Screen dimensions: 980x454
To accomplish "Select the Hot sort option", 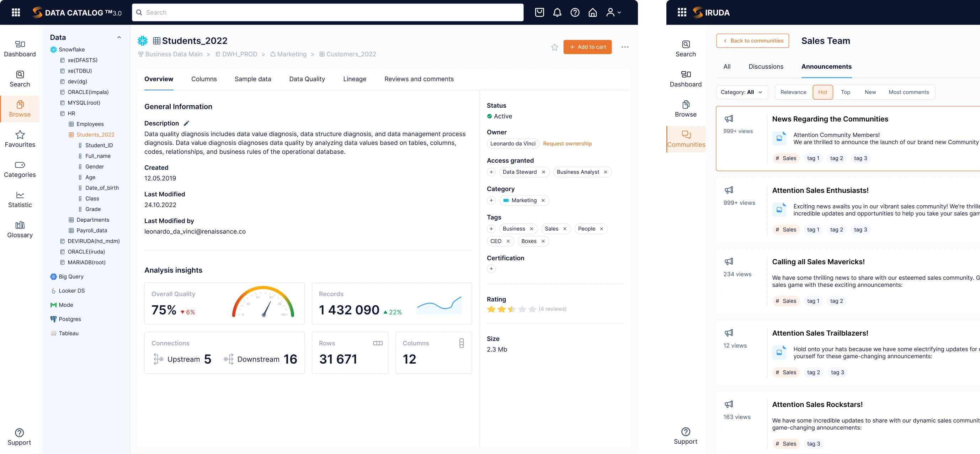I will [822, 92].
